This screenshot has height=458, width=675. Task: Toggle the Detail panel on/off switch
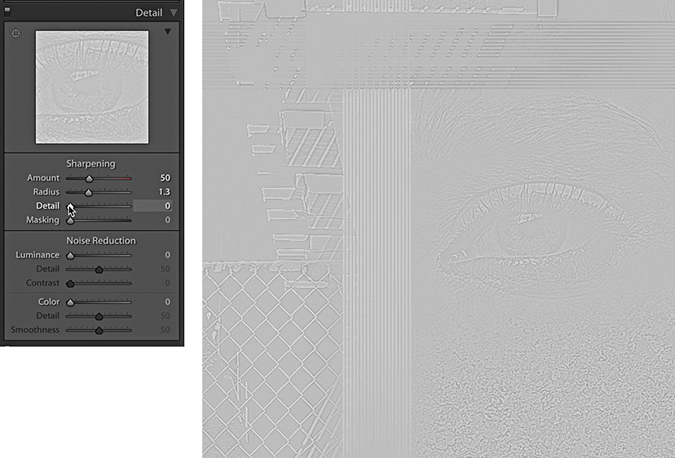pyautogui.click(x=7, y=12)
